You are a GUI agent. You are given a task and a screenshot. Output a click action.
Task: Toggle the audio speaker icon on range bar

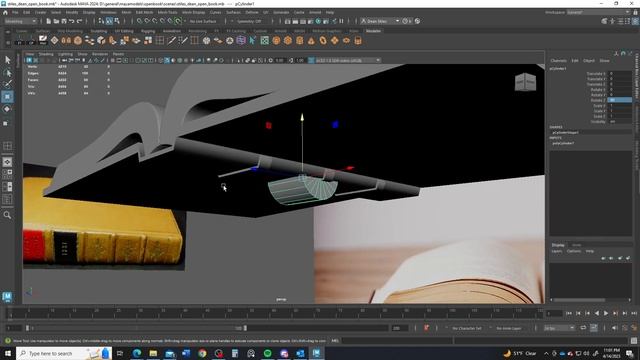tap(615, 328)
